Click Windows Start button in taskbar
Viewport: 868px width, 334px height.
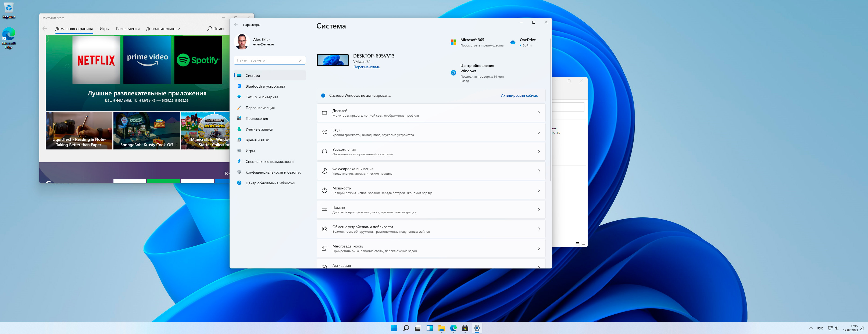pyautogui.click(x=394, y=328)
